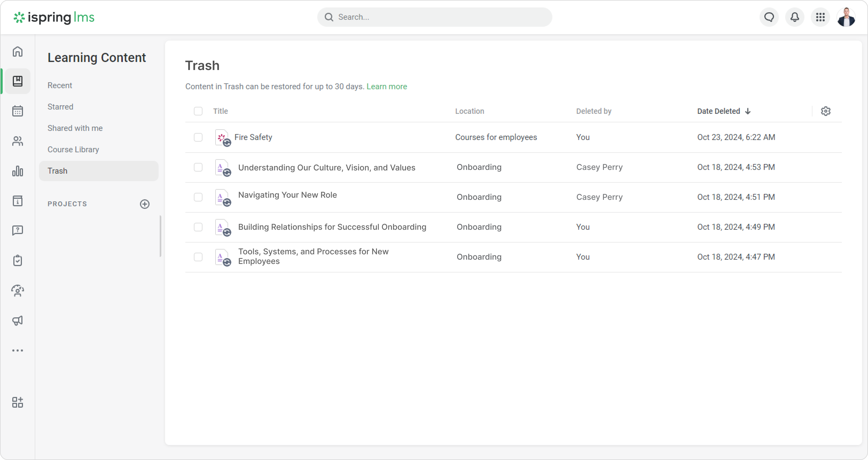Open the reports bar chart icon
The width and height of the screenshot is (868, 460).
click(x=18, y=171)
